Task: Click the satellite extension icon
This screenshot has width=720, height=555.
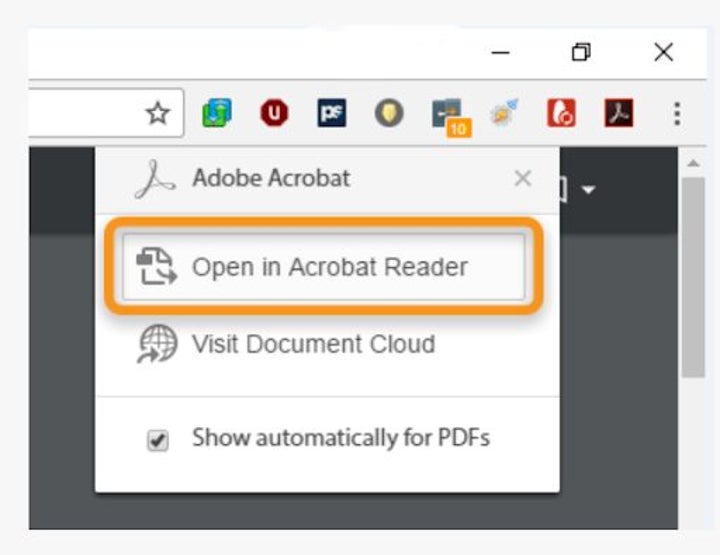Action: [x=504, y=113]
